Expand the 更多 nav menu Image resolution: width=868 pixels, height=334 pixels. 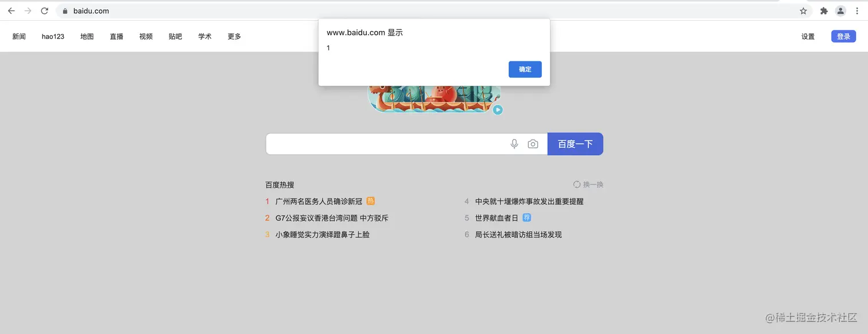[x=234, y=37]
